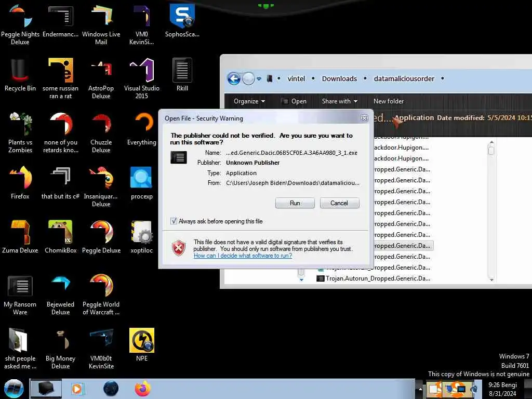Viewport: 532px width, 399px height.
Task: Uncheck 'Always ask before opening this file'
Action: tap(174, 221)
